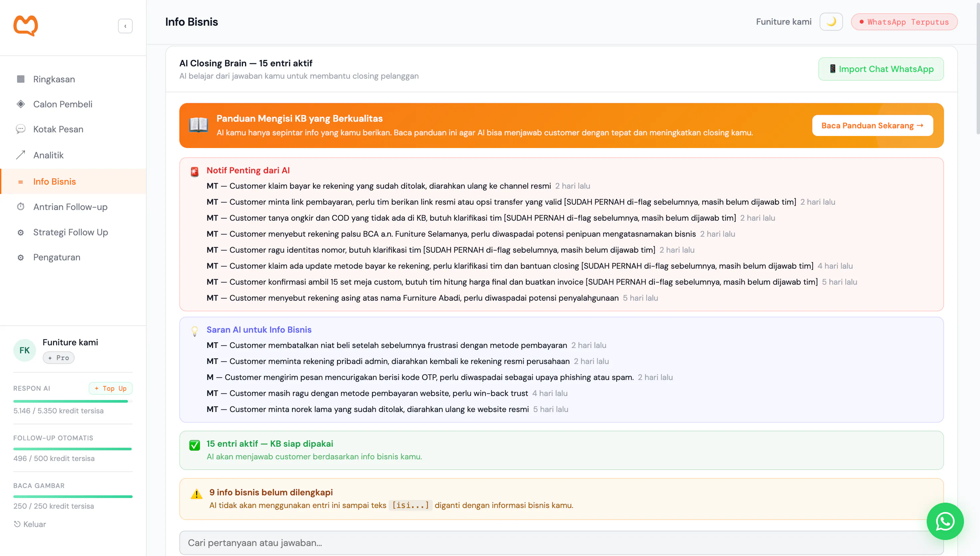Click the Funiture kami name in header
Screen dimensions: 980x556
[x=784, y=22]
